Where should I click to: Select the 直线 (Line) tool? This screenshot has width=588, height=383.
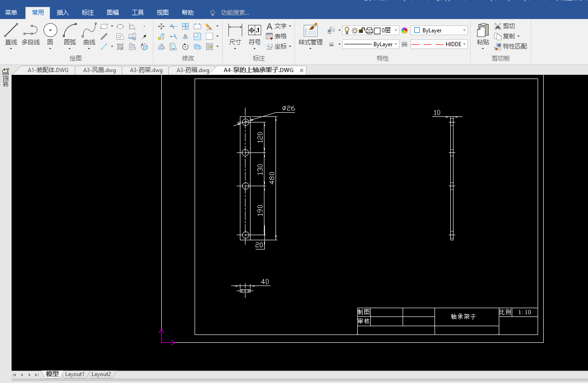[11, 34]
